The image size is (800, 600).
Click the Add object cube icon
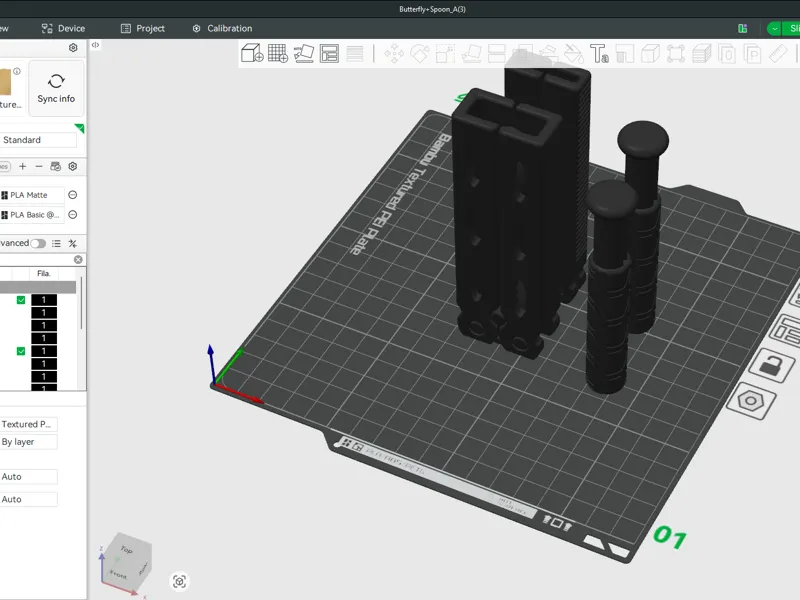click(x=252, y=53)
